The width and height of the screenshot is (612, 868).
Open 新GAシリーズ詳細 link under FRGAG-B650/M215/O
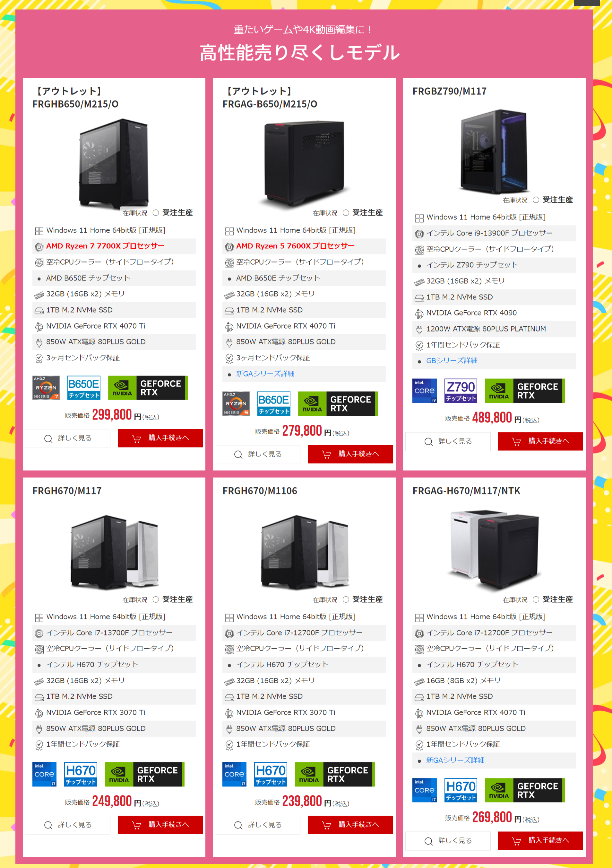(265, 374)
